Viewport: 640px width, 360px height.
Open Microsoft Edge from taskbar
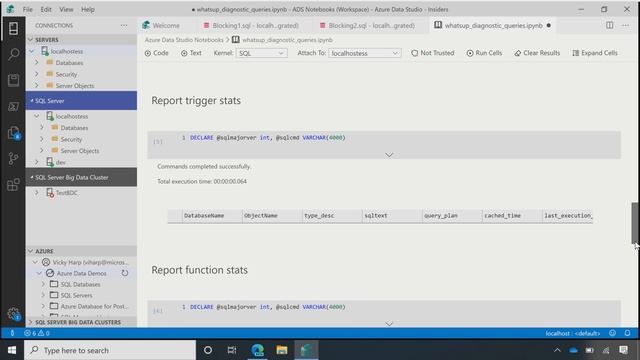(258, 350)
